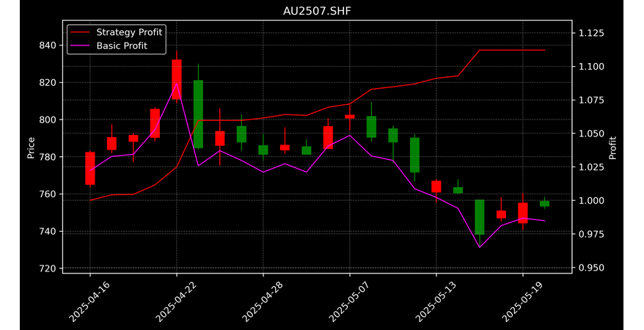Click the small red candlestick on 2025-05-07

pos(350,117)
